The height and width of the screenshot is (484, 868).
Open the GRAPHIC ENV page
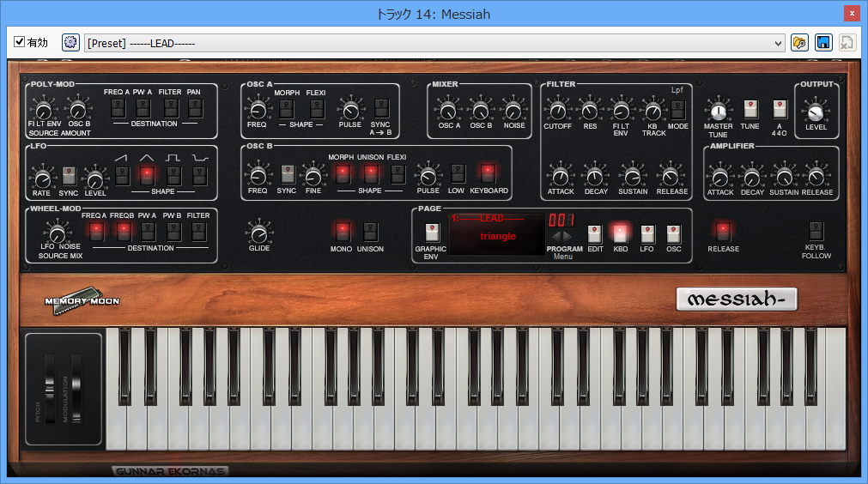click(x=432, y=233)
